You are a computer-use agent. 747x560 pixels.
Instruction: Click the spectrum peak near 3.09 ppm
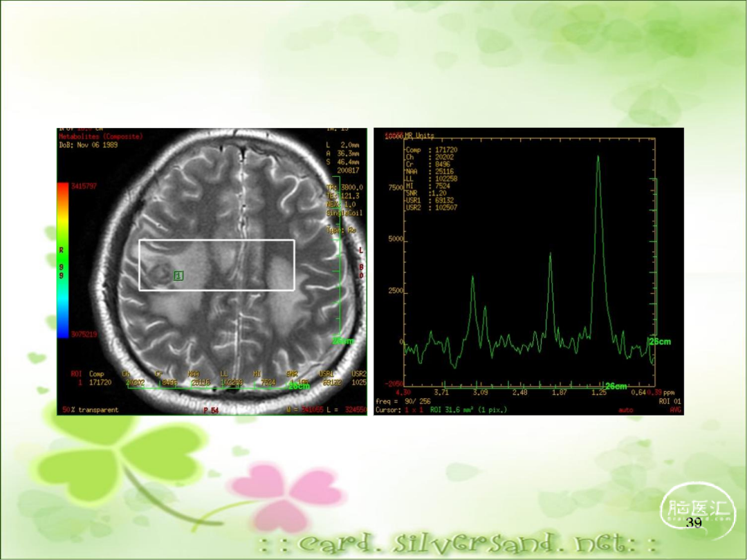(x=473, y=278)
